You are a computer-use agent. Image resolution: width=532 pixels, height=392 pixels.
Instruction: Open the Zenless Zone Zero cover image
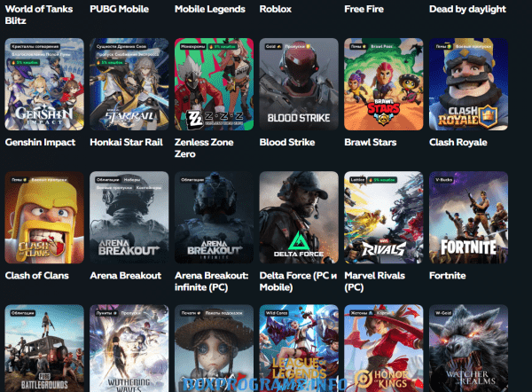[214, 84]
